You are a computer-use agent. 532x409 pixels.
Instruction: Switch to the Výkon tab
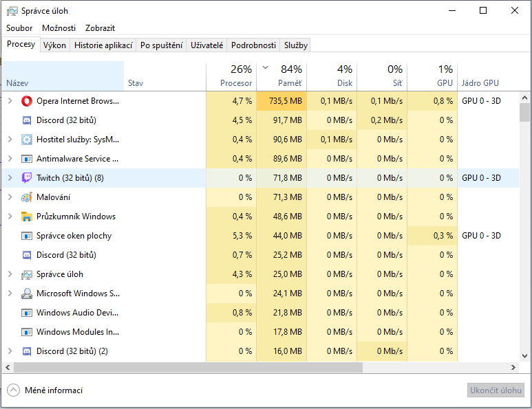click(x=54, y=45)
